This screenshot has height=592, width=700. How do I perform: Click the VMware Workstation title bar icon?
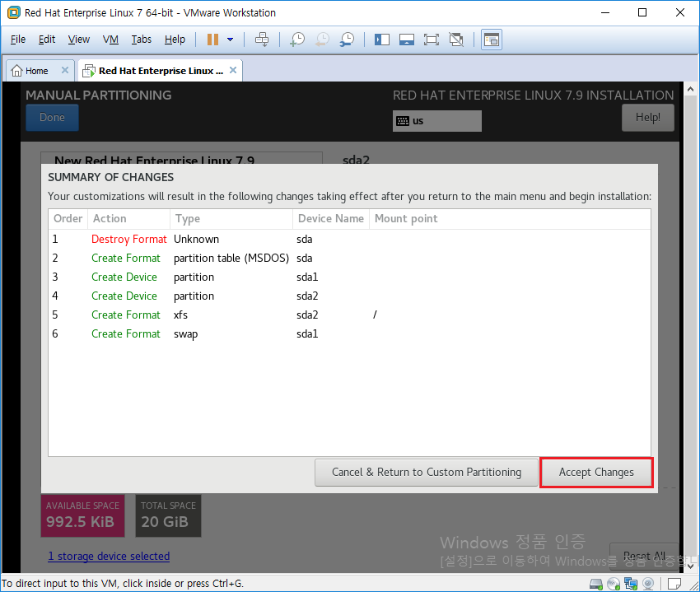pyautogui.click(x=14, y=12)
